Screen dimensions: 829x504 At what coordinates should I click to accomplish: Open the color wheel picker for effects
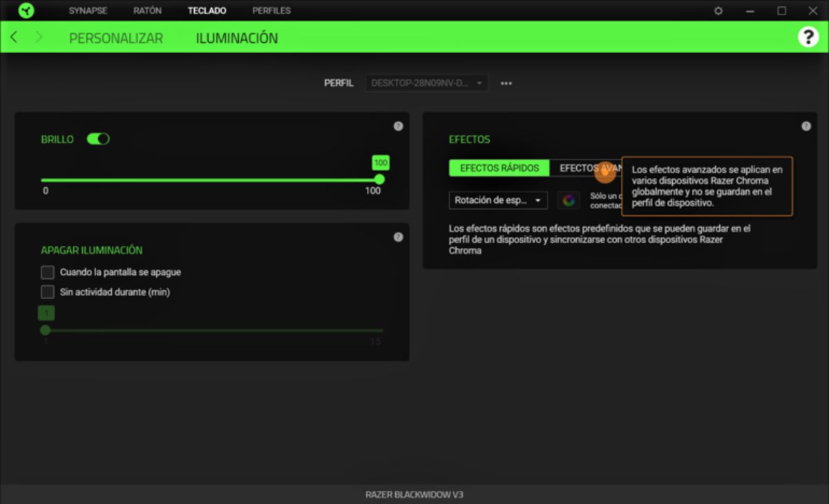point(569,200)
